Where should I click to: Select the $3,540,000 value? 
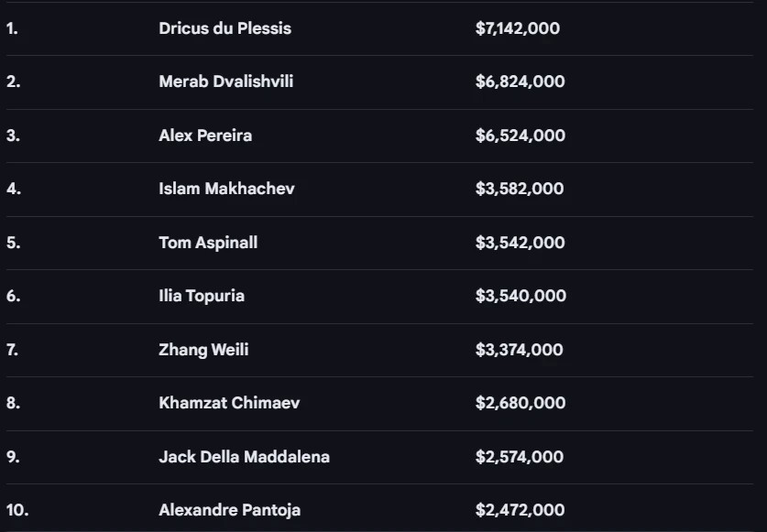click(x=520, y=296)
